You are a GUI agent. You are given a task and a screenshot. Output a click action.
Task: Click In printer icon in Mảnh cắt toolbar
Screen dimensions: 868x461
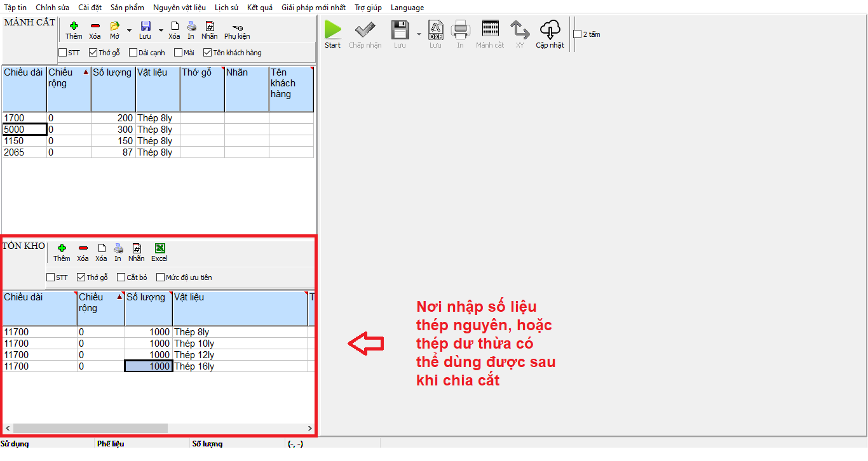(x=191, y=27)
